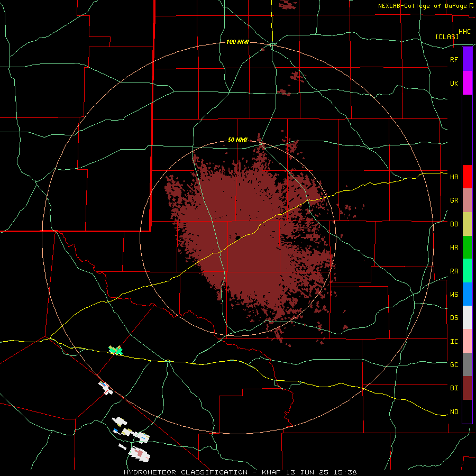Select the dusty pink GR legend swatch
Image resolution: width=476 pixels, height=476 pixels.
click(467, 200)
